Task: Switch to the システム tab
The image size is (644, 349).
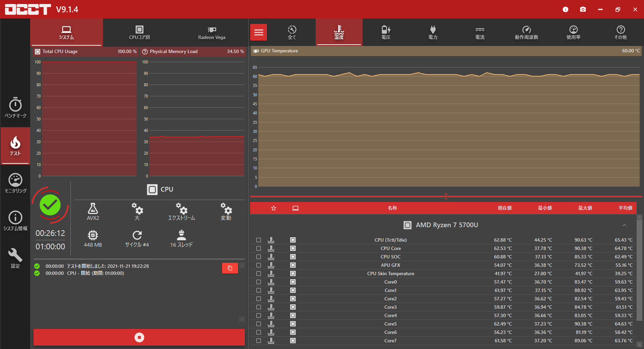Action: click(66, 32)
